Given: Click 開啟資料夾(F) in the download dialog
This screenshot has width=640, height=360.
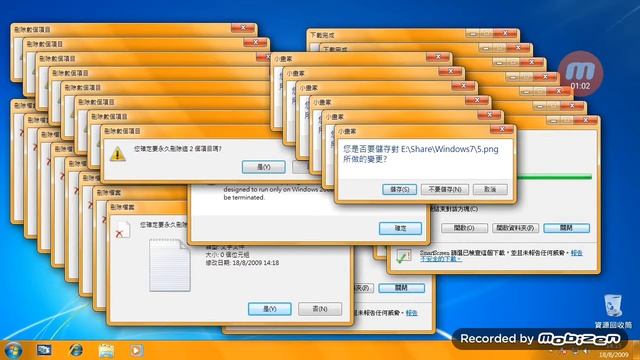Looking at the screenshot, I should (516, 228).
